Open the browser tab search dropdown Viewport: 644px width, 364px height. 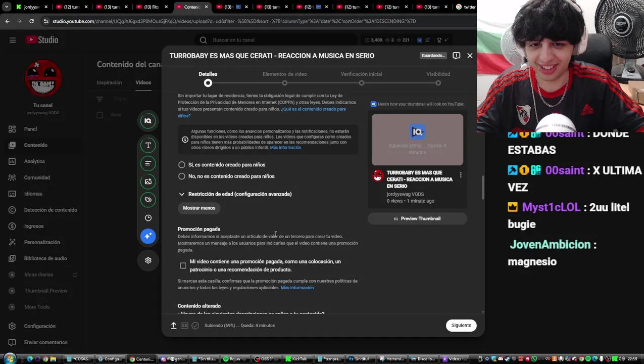coord(7,7)
